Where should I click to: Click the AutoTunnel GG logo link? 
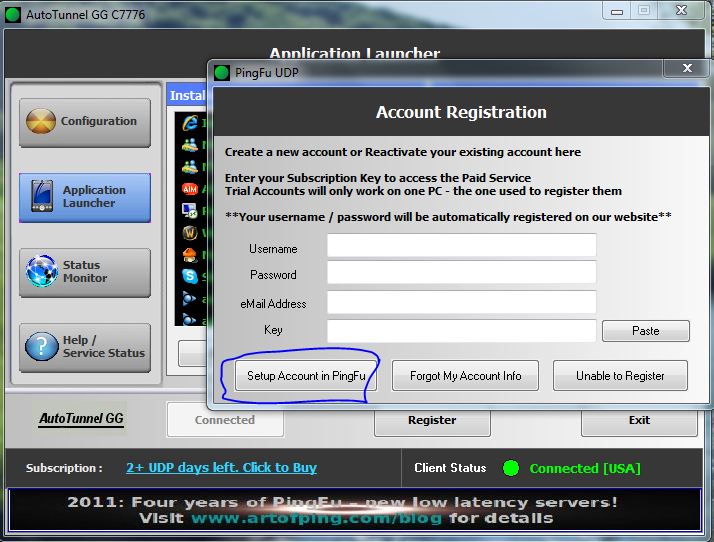pyautogui.click(x=81, y=419)
